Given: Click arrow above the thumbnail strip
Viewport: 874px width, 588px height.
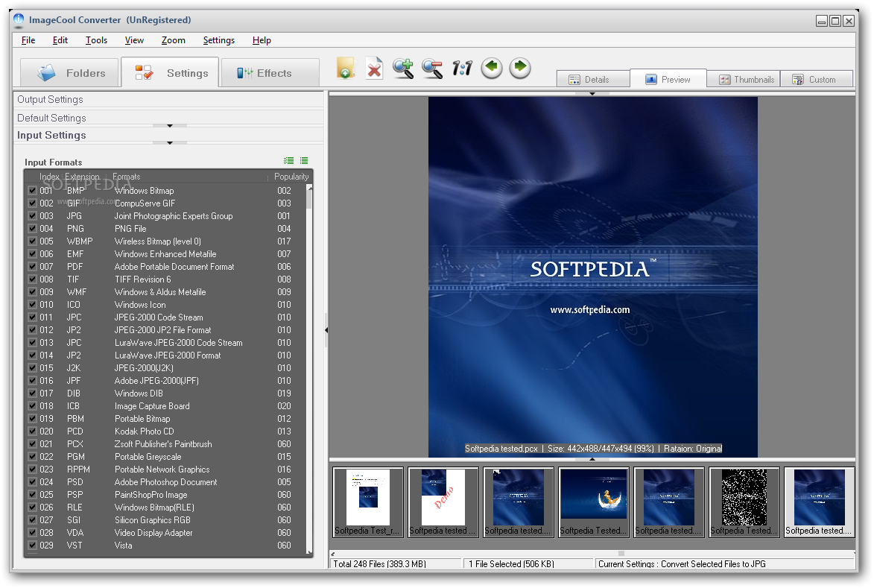Looking at the screenshot, I should click(x=592, y=459).
